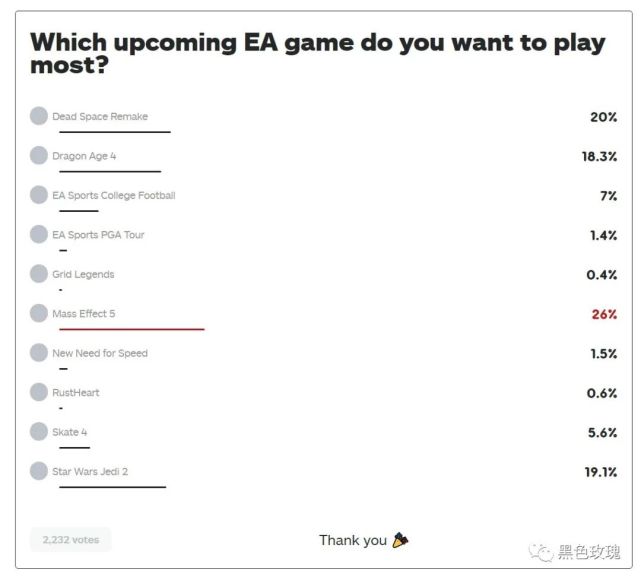Select the Grid Legends radio button
The width and height of the screenshot is (641, 580).
click(39, 274)
